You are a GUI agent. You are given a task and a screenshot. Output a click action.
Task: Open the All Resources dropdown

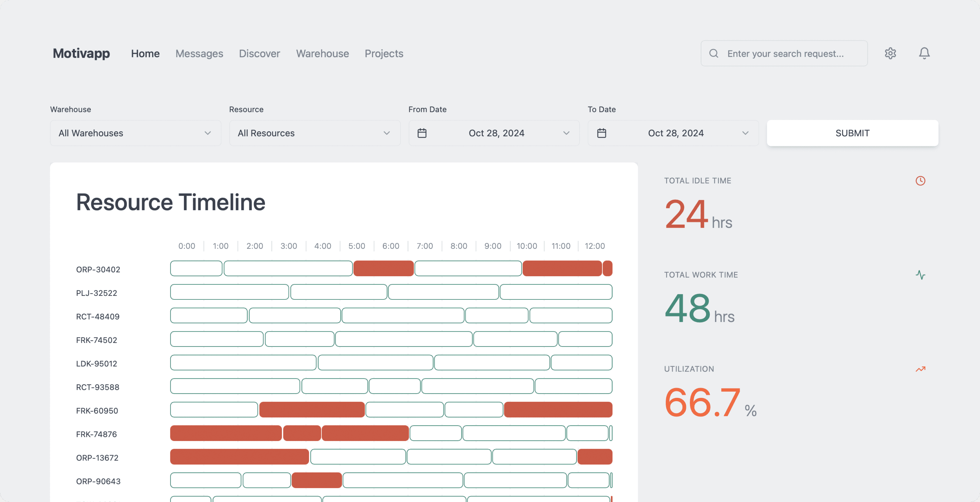314,133
